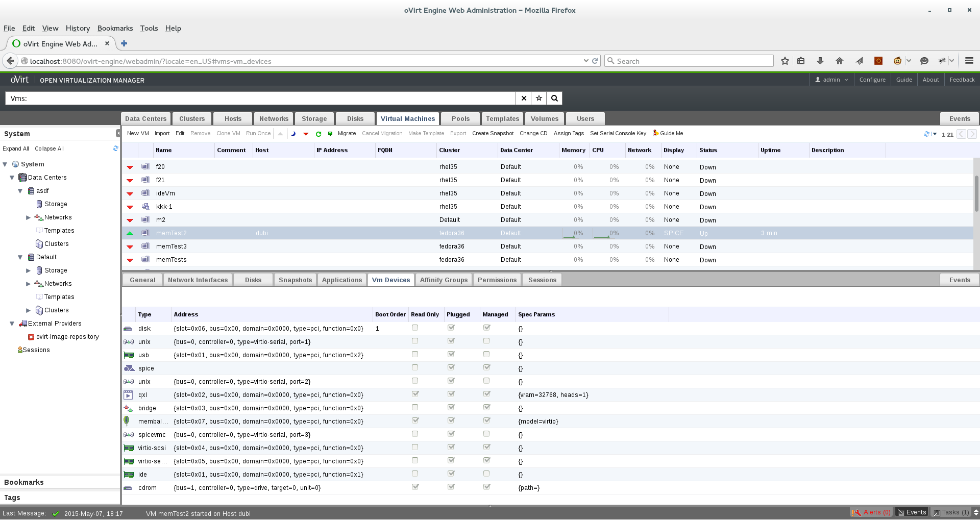Click the New VM button
980x520 pixels.
click(x=138, y=134)
